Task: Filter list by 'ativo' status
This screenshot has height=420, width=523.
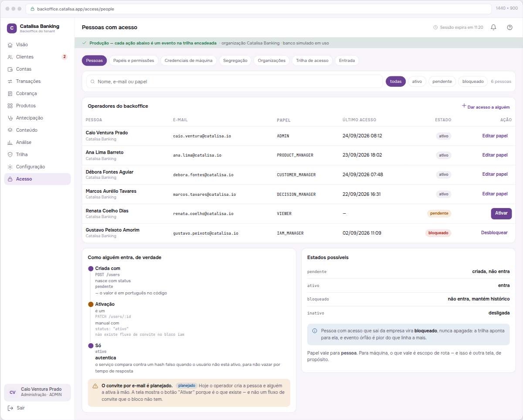Action: coord(417,82)
